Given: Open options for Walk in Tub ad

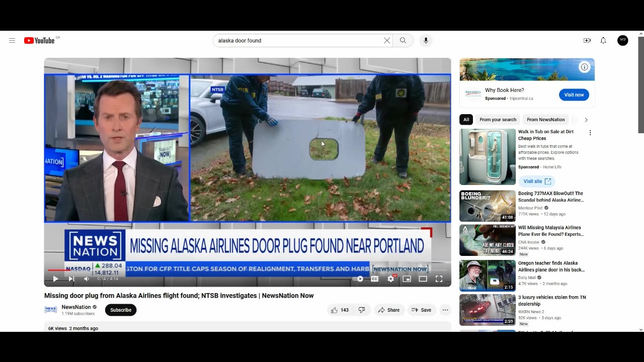Looking at the screenshot, I should 590,133.
